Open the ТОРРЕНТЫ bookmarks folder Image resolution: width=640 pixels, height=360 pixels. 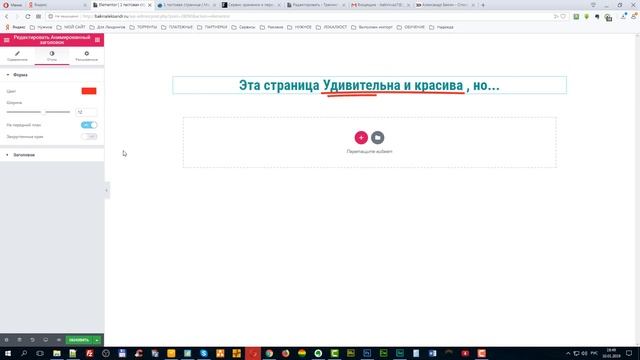coord(143,27)
